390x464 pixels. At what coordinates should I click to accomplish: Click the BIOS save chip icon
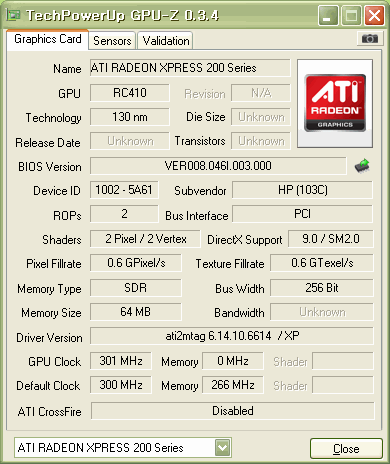tap(362, 166)
